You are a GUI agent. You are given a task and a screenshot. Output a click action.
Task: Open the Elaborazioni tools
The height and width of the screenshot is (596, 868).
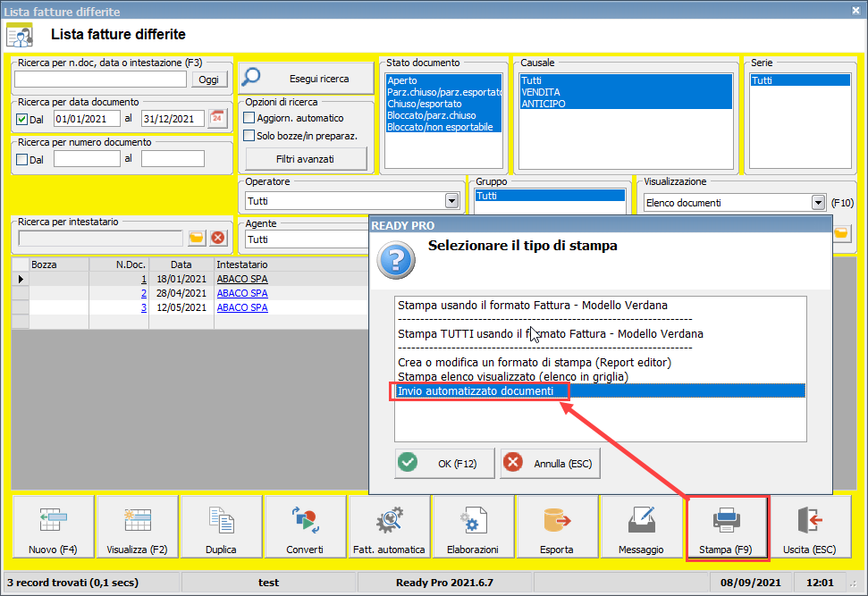473,526
